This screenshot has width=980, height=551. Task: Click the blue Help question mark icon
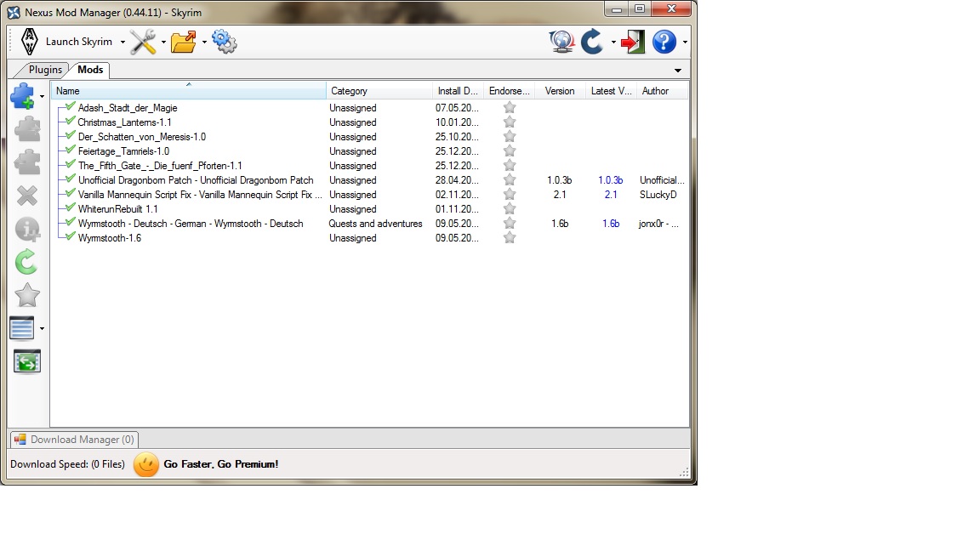click(664, 42)
